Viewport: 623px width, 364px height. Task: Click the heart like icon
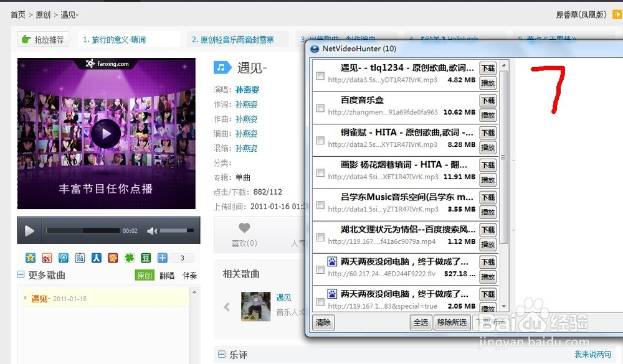pyautogui.click(x=244, y=228)
